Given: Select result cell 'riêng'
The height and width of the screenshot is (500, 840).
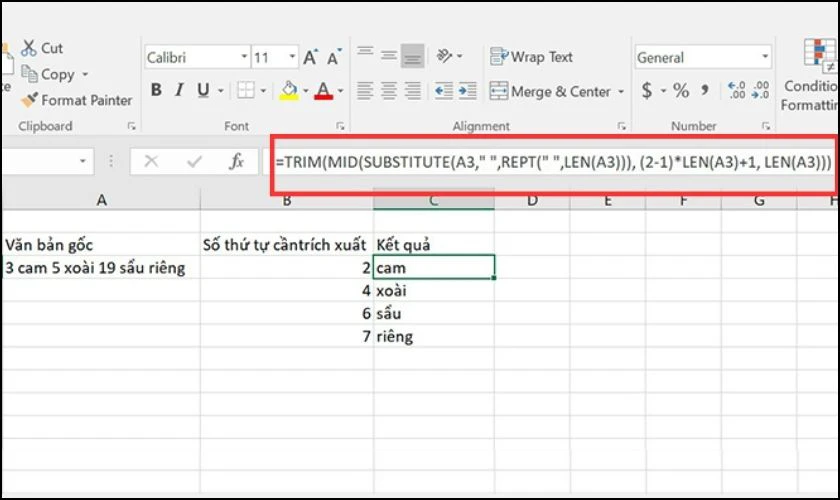Looking at the screenshot, I should click(434, 336).
